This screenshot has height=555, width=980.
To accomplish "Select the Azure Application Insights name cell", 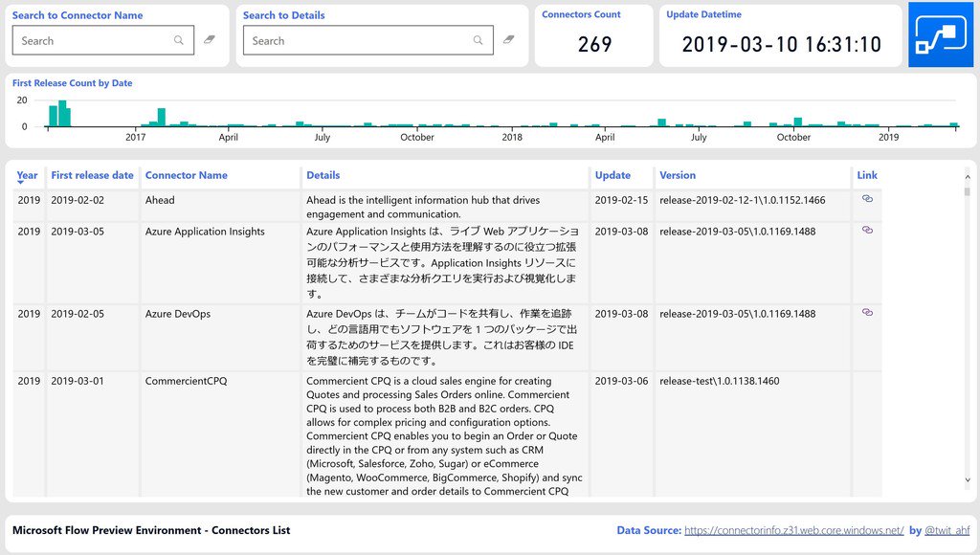I will pyautogui.click(x=205, y=232).
